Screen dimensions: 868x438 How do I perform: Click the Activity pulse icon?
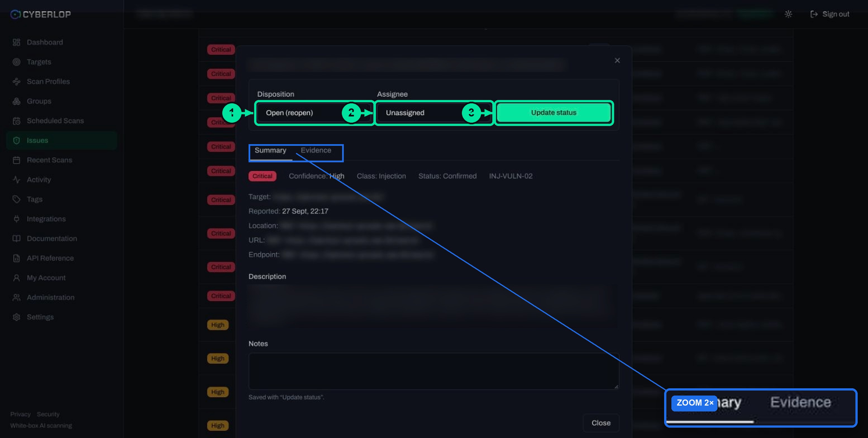click(16, 180)
